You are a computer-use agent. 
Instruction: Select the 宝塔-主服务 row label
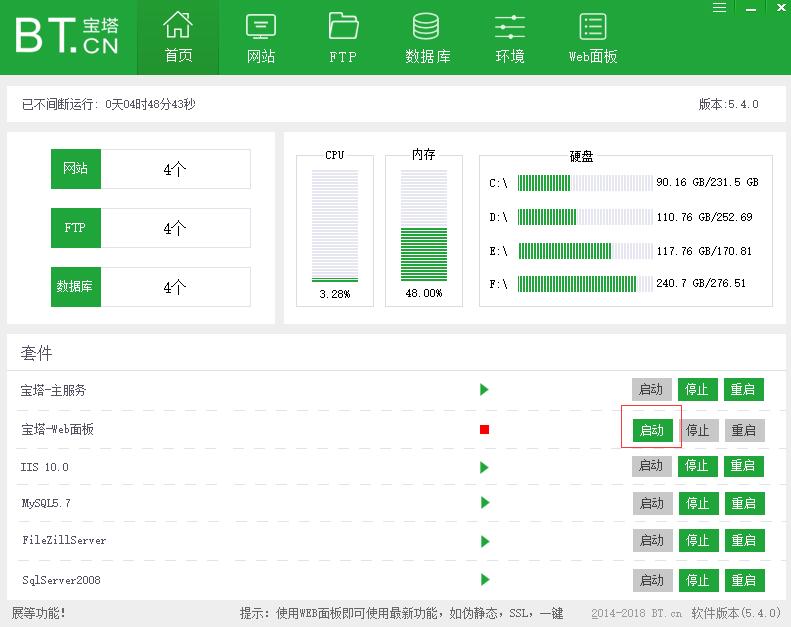(53, 390)
